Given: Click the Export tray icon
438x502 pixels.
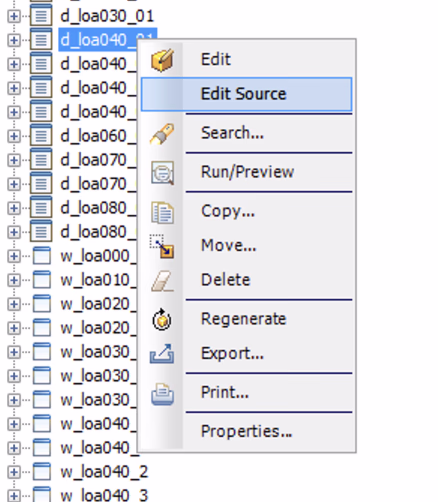Looking at the screenshot, I should click(162, 354).
